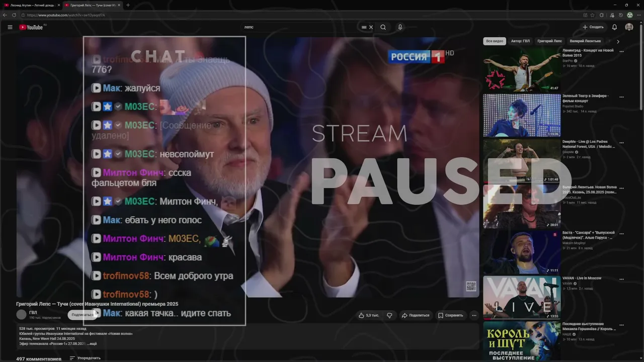Save the video with "Сохранить"
Viewport: 644px width, 362px height.
coord(450,315)
